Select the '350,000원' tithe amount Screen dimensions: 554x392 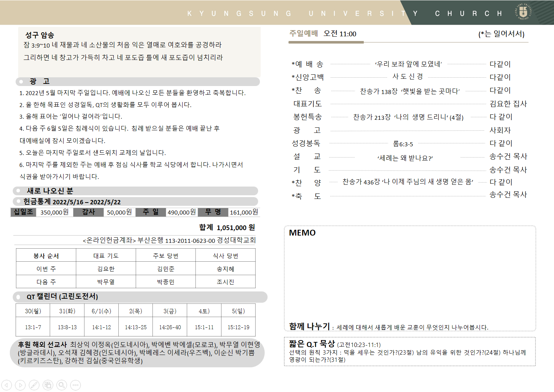click(x=54, y=212)
